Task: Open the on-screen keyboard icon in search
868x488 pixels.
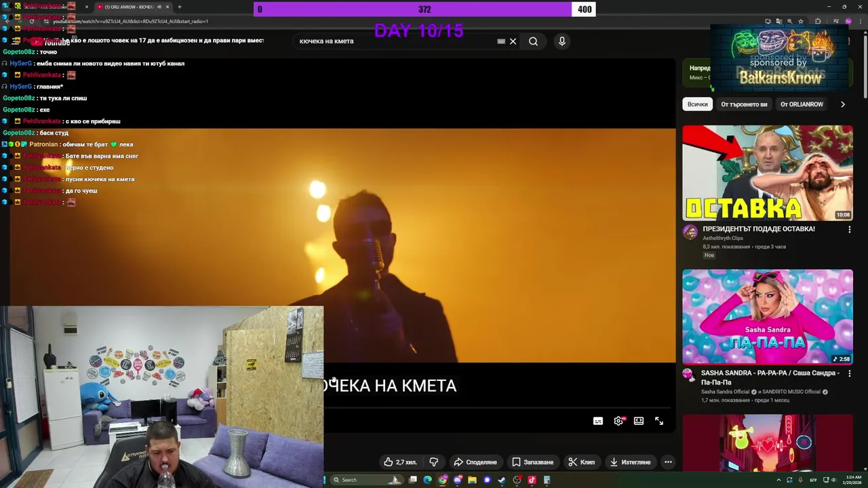Action: click(501, 41)
